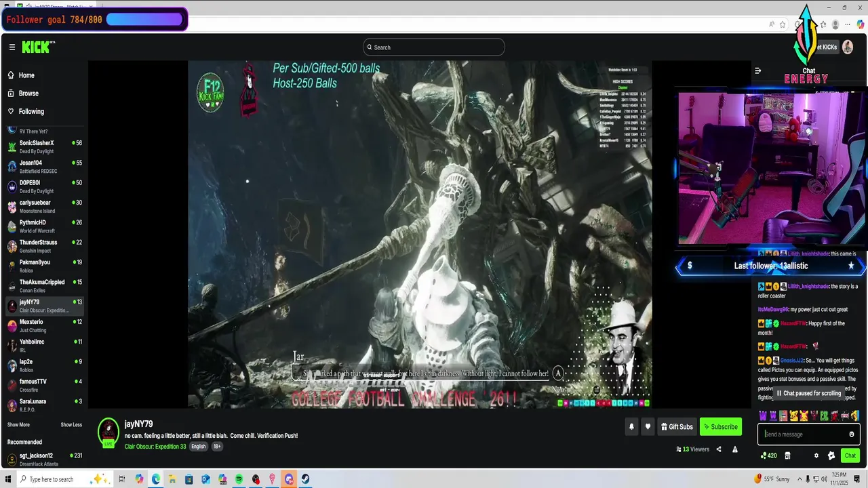Image resolution: width=868 pixels, height=488 pixels.
Task: Click the KICK logo
Action: coord(37,47)
